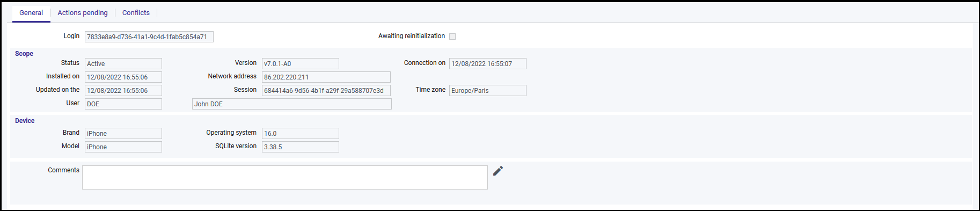Switch to the Actions pending tab
Viewport: 980px width, 211px height.
coord(83,13)
